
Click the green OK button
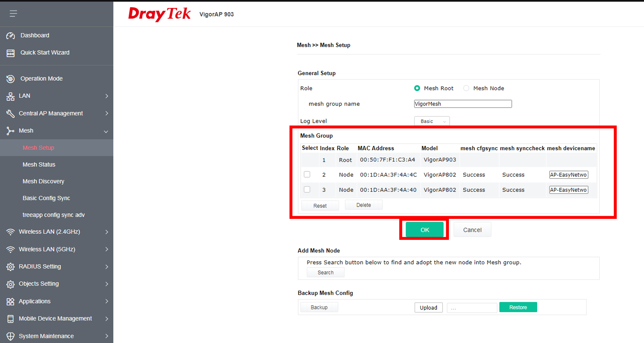[424, 230]
